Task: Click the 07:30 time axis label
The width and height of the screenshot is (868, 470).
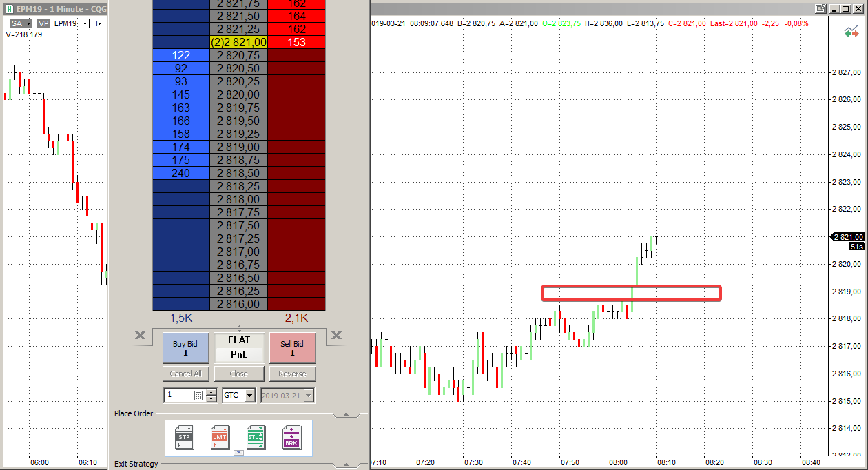Action: [x=474, y=462]
